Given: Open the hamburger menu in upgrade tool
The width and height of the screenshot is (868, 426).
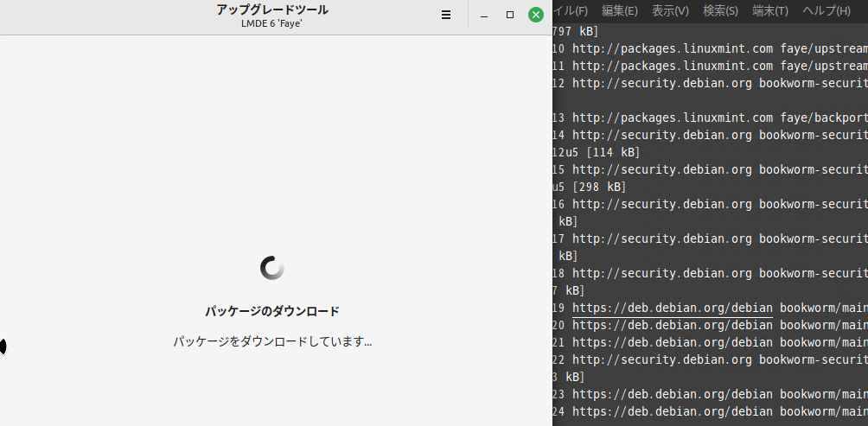Looking at the screenshot, I should [x=445, y=15].
